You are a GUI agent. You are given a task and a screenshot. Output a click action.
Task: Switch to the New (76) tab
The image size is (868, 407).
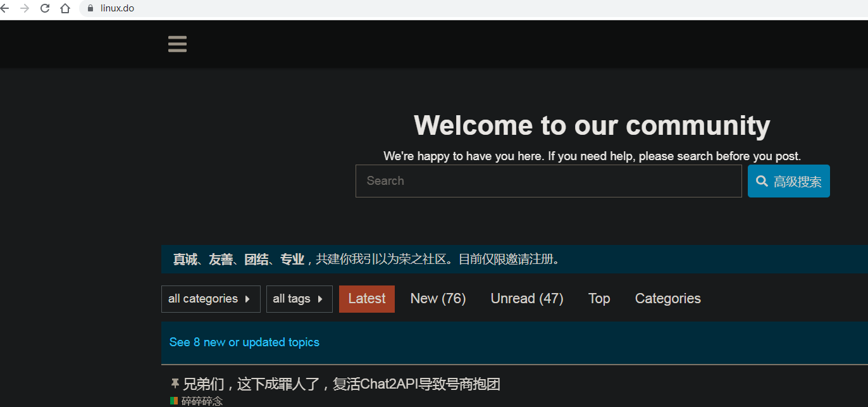[x=438, y=299]
